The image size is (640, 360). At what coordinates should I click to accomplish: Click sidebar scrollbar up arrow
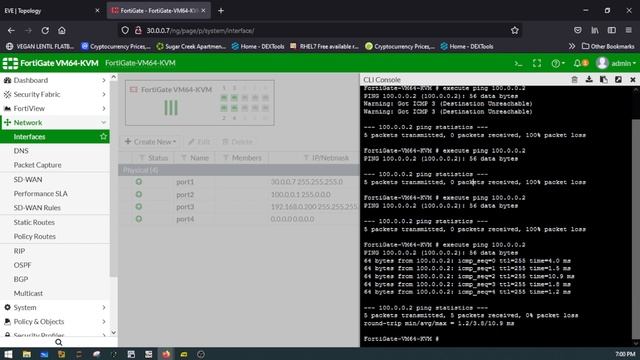pyautogui.click(x=114, y=77)
